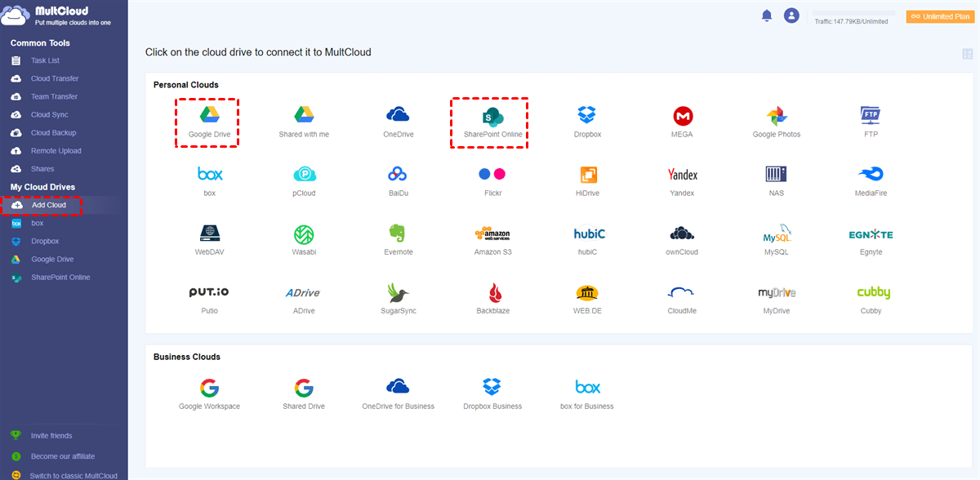Add the MyDrive cloud

click(x=777, y=292)
